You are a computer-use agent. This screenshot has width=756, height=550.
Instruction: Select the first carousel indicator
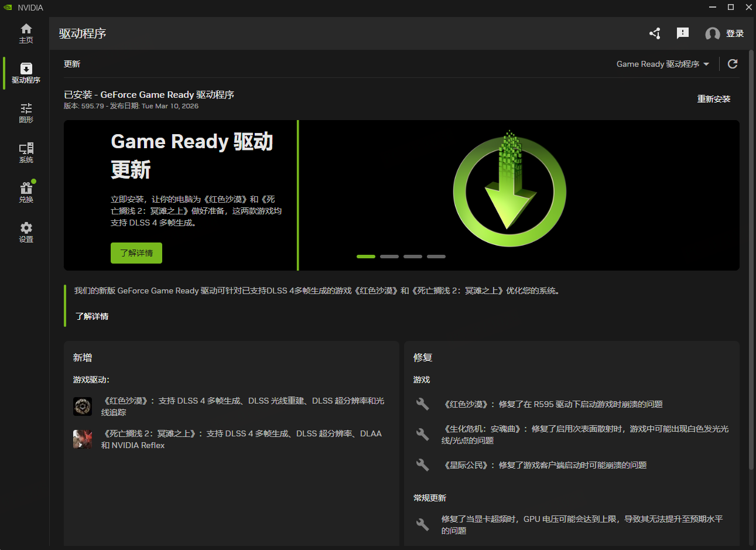tap(366, 257)
